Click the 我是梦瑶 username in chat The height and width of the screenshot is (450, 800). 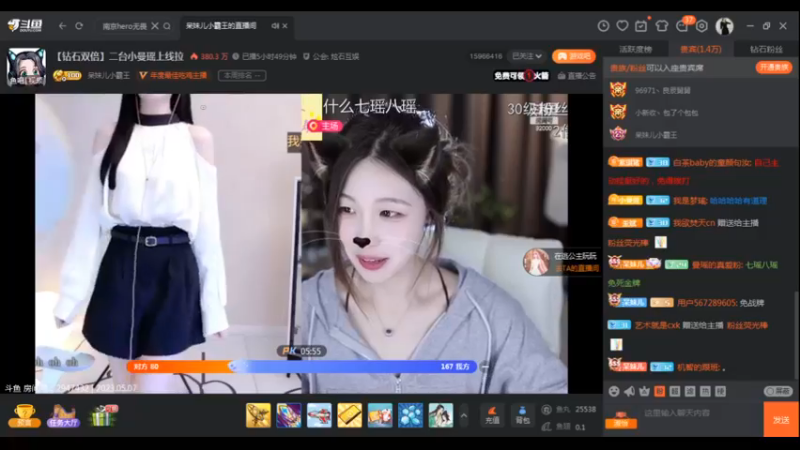click(689, 201)
